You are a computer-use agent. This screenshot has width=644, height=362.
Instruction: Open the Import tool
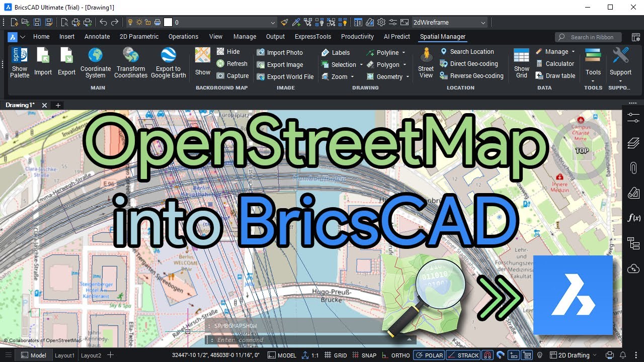(x=43, y=62)
